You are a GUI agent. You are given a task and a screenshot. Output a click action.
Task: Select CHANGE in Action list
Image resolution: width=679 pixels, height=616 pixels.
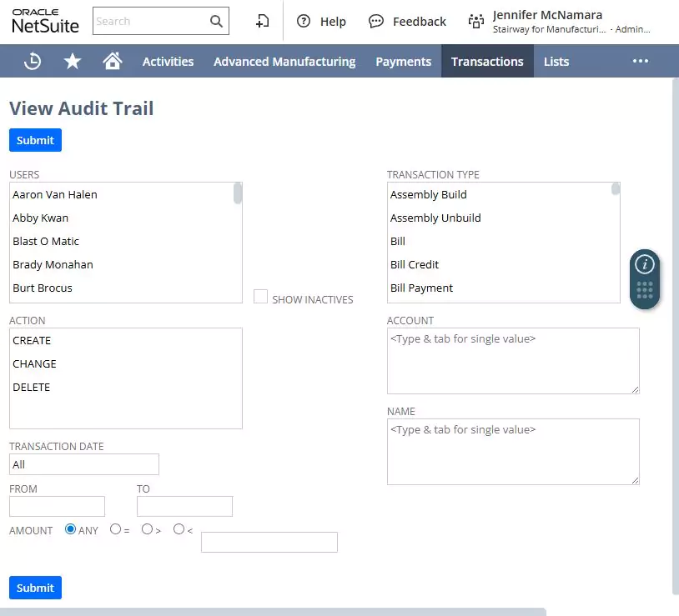coord(126,363)
